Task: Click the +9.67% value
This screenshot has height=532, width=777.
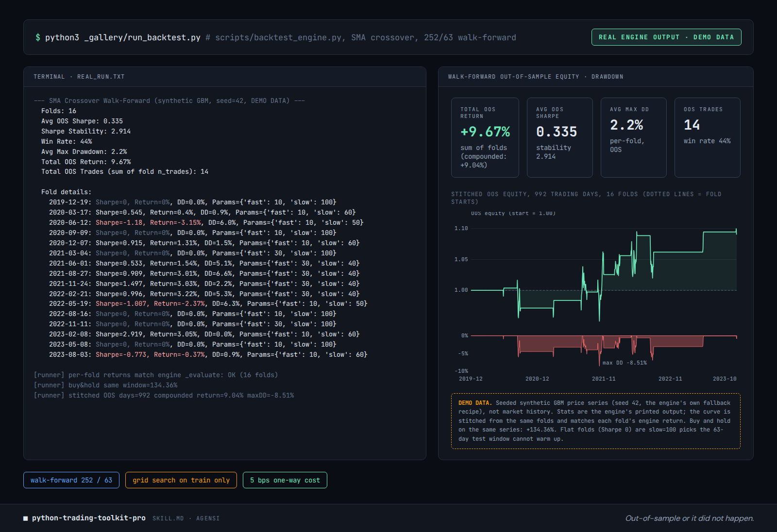Action: (x=485, y=132)
